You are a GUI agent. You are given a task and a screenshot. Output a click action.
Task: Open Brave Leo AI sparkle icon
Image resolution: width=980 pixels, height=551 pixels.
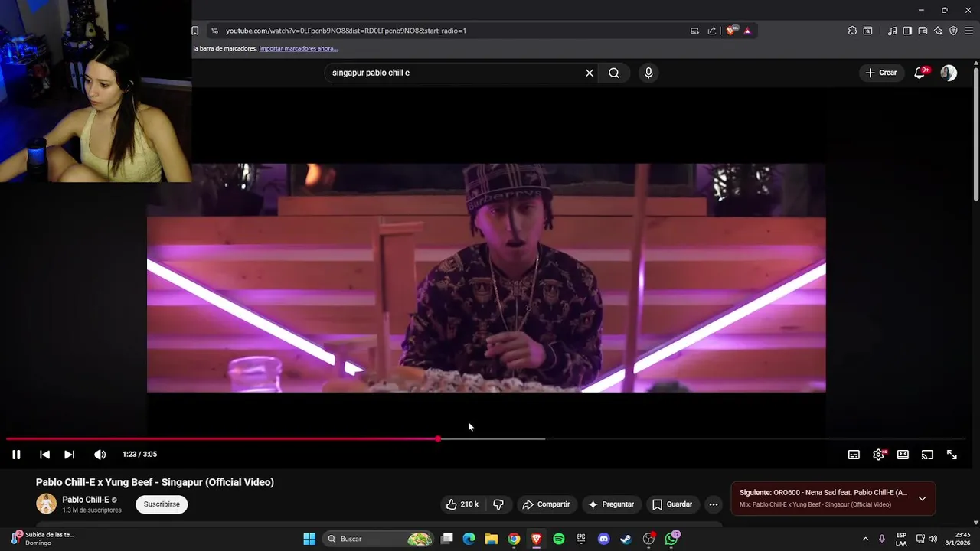coord(938,31)
